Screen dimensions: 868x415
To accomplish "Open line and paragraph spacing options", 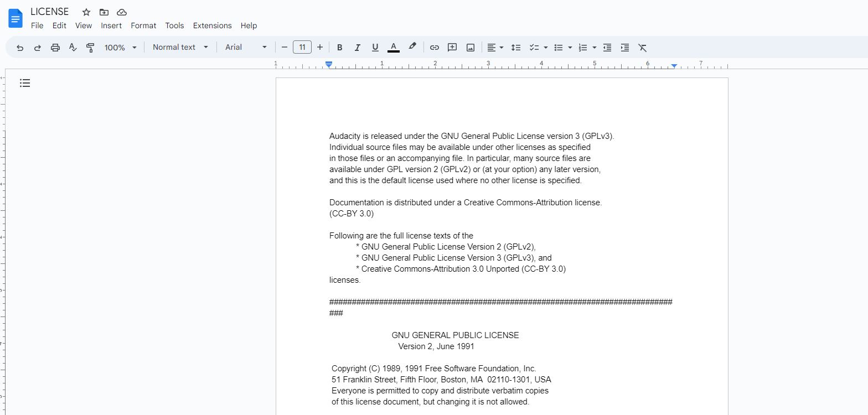I will (516, 48).
